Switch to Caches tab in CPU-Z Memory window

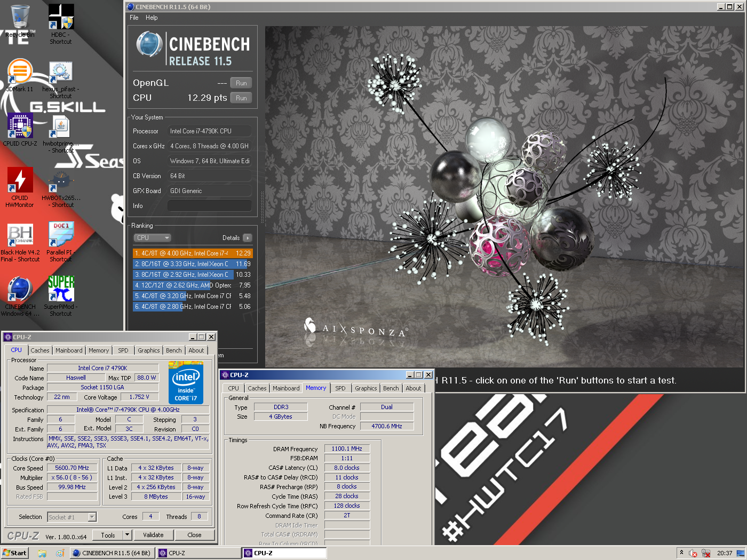pos(257,388)
